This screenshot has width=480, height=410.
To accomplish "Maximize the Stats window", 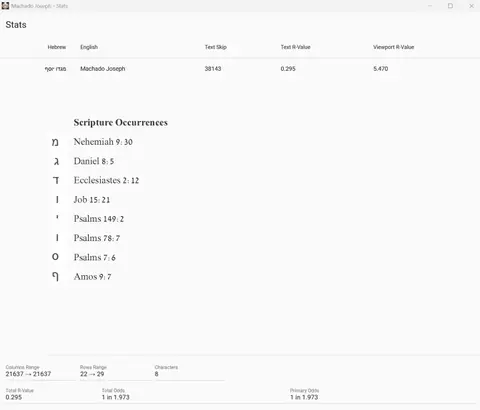I will click(x=450, y=6).
